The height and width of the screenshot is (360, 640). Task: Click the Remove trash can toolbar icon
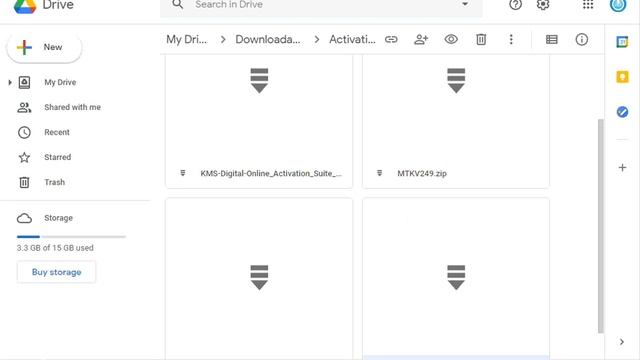(481, 40)
